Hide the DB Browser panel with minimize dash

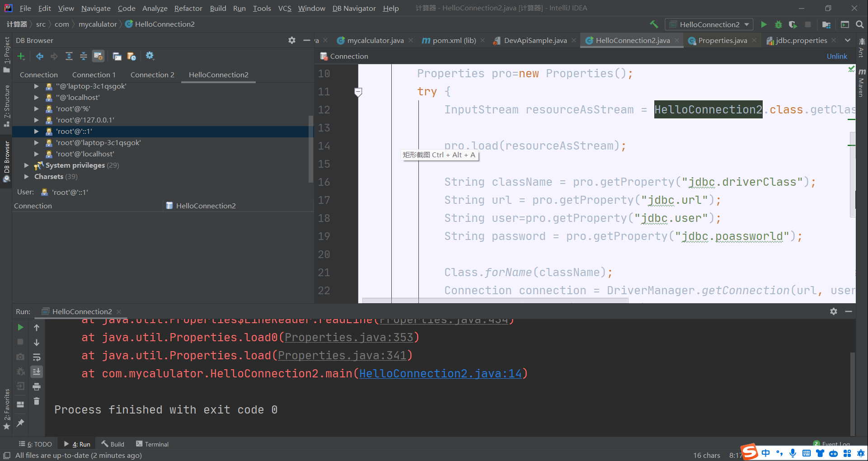(307, 40)
